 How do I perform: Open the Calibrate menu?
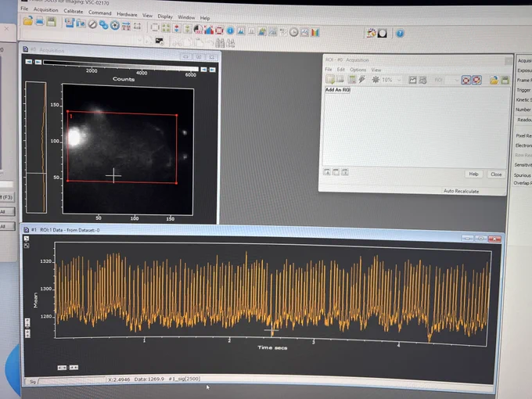pyautogui.click(x=74, y=11)
